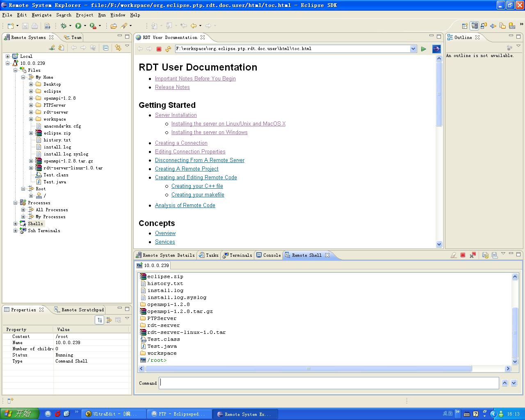Click the browser Refresh icon

click(168, 49)
